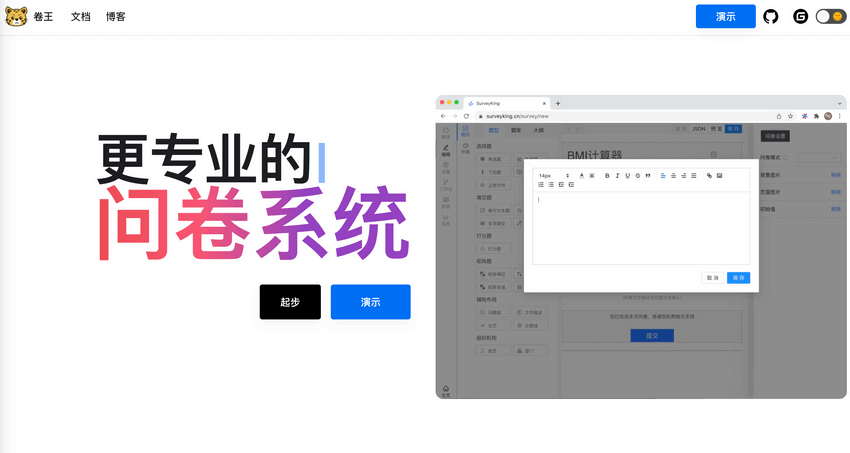Screen dimensions: 850x453
Task: Select Align Left icon in the screenshot's editor
Action: click(663, 176)
